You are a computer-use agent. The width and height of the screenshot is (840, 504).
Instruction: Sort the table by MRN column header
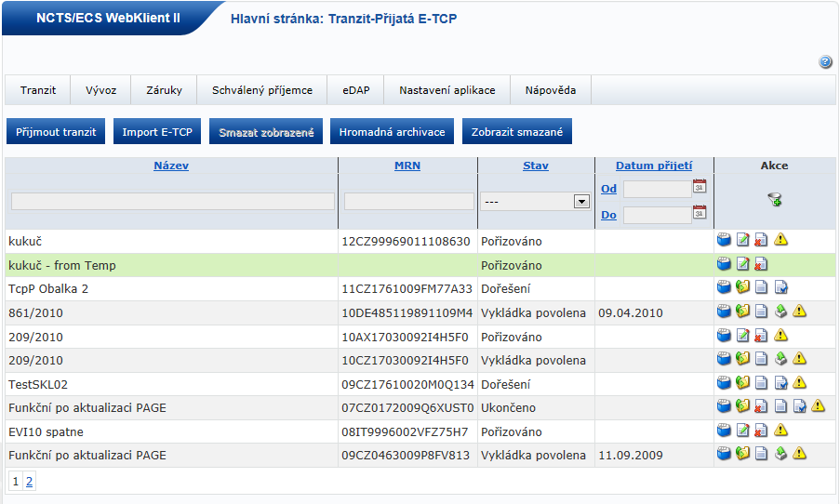pyautogui.click(x=407, y=166)
